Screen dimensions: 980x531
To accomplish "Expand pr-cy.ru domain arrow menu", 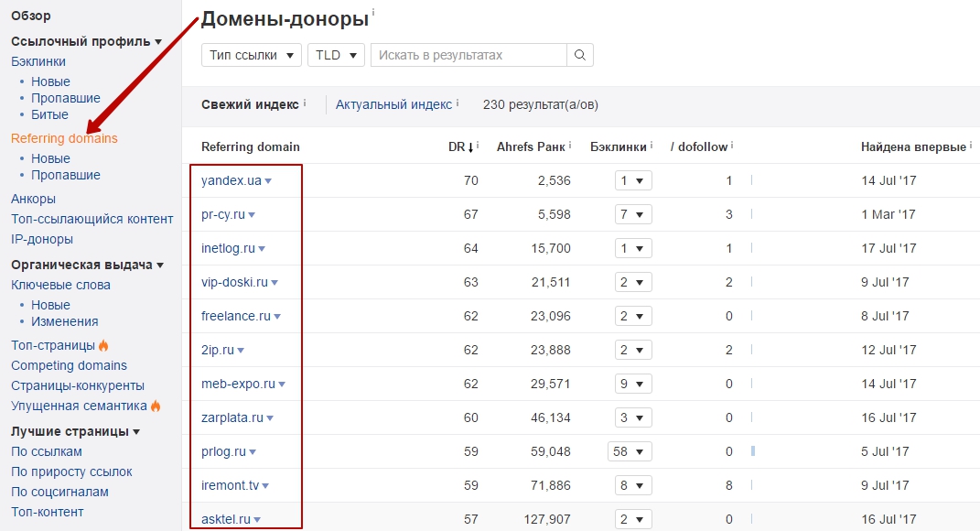I will [252, 214].
